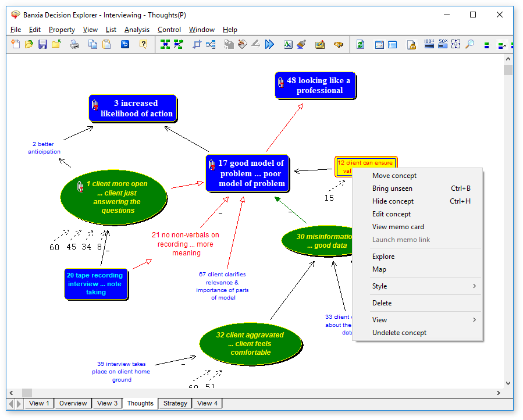This screenshot has width=523, height=420.
Task: Set zoom with the 100% icon
Action: (429, 44)
